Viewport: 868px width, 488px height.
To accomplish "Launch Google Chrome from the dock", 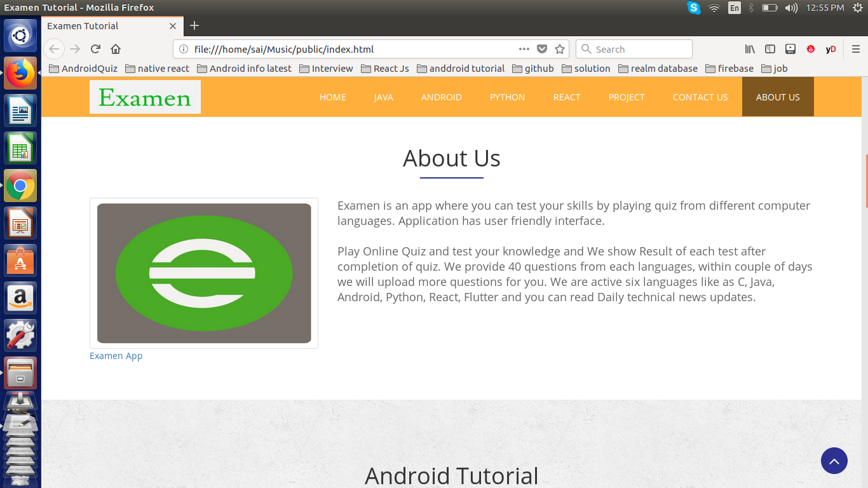I will click(x=20, y=186).
